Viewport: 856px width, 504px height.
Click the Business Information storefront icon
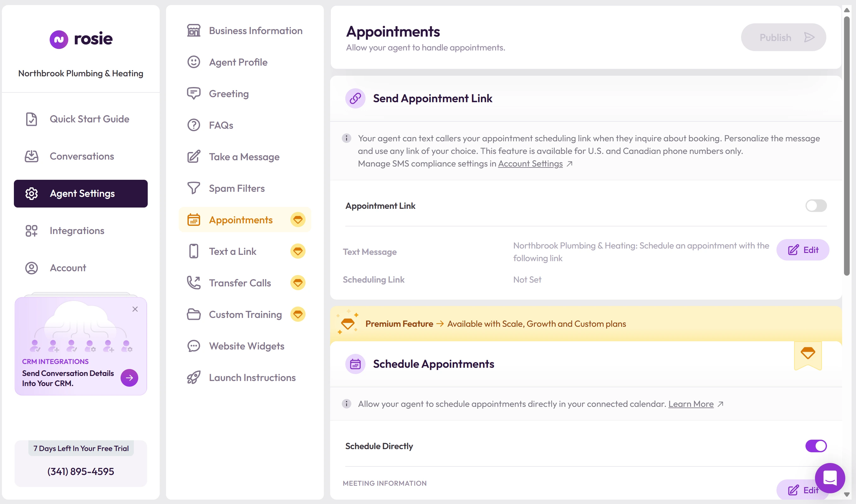pyautogui.click(x=194, y=31)
